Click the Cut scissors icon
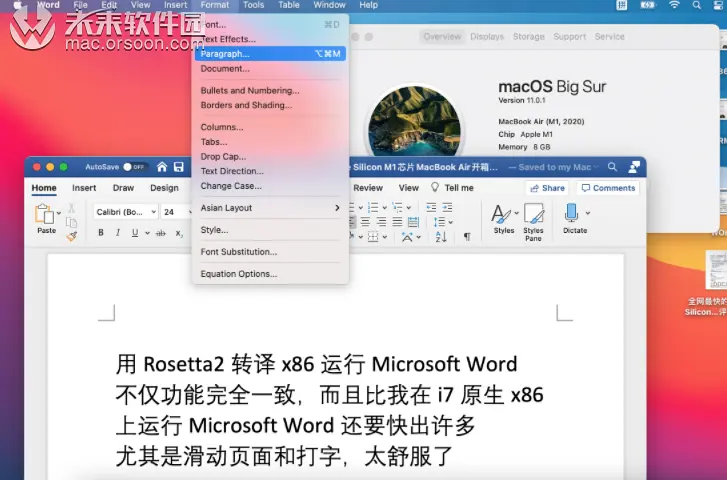Image resolution: width=727 pixels, height=480 pixels. point(71,208)
